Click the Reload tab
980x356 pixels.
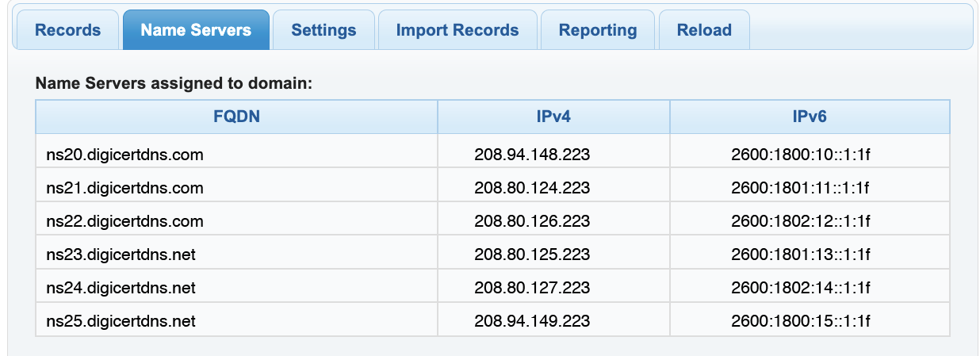pos(704,30)
